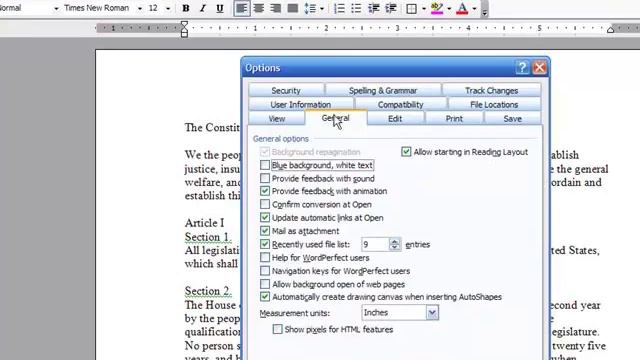Apply text highlight color
This screenshot has width=640, height=360.
coord(437,8)
